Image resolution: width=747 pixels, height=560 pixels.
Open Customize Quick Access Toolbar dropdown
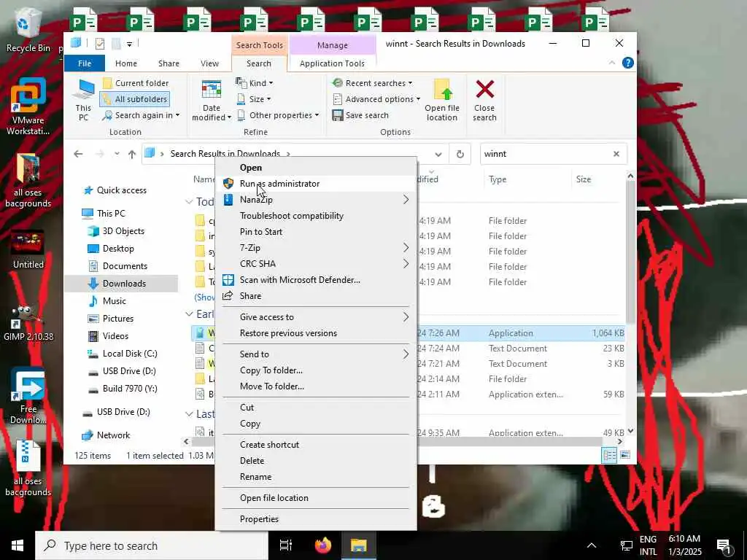pos(129,44)
